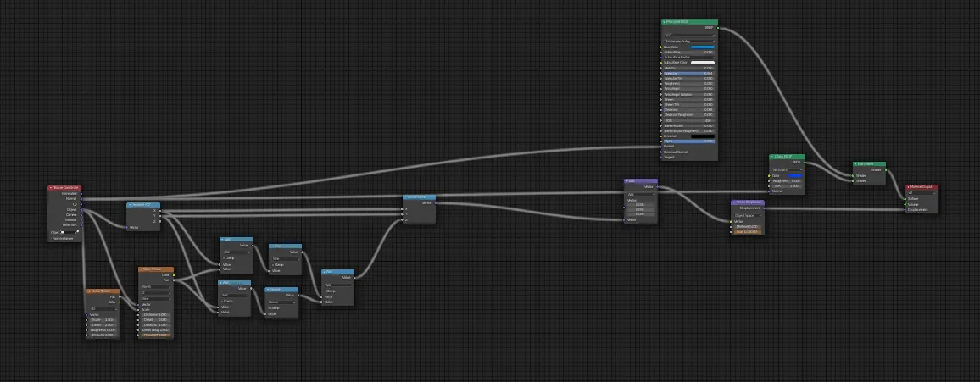Click the Normal output socket of Texture Coordinate
The width and height of the screenshot is (980, 382).
81,198
